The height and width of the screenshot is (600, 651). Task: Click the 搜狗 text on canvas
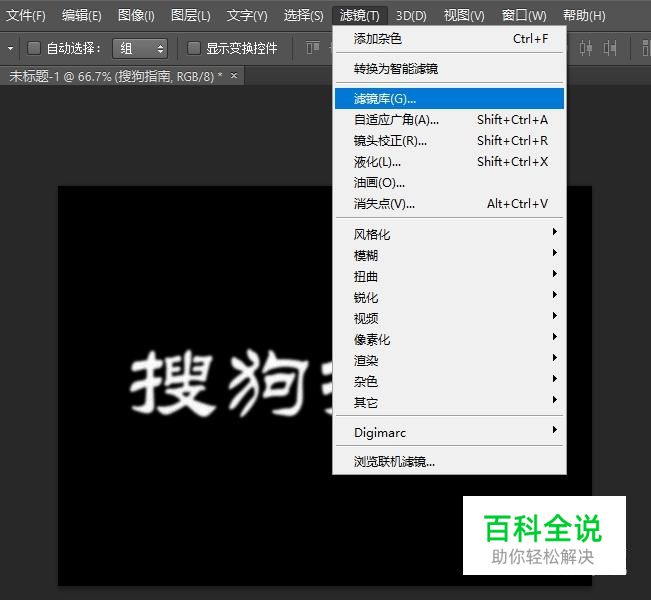(x=220, y=383)
